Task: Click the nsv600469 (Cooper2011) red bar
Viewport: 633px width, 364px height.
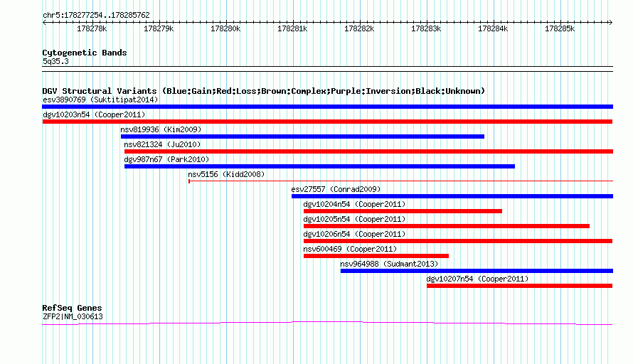Action: [x=376, y=256]
